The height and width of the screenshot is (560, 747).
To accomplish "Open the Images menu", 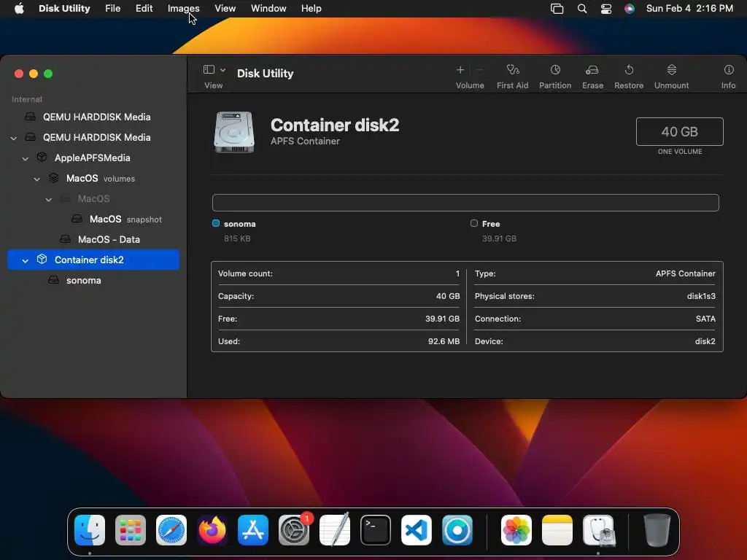I will point(183,9).
